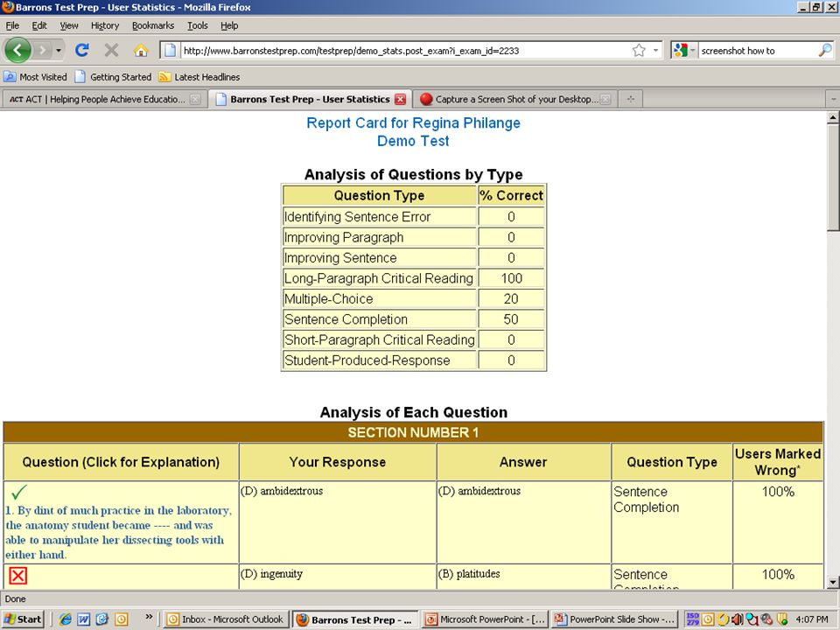Open the Most Visited bookmarks folder
The width and height of the screenshot is (840, 630).
[x=35, y=77]
